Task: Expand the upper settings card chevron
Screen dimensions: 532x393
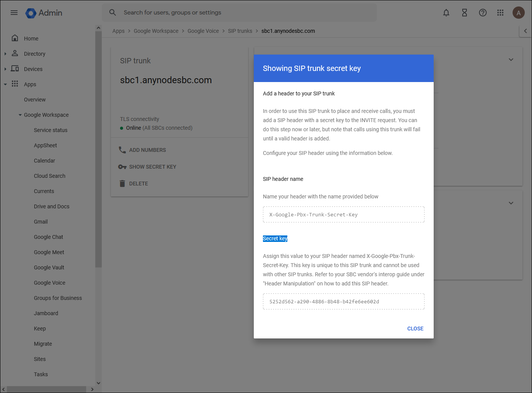Action: [x=511, y=60]
